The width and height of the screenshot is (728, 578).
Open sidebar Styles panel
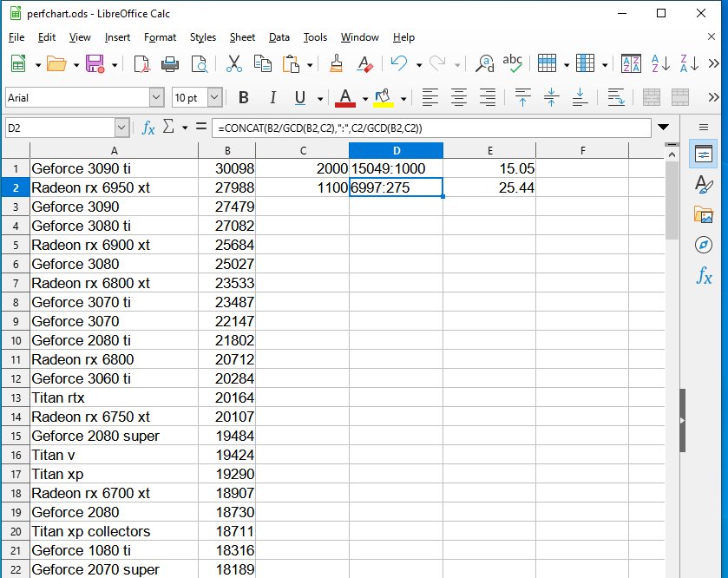704,184
